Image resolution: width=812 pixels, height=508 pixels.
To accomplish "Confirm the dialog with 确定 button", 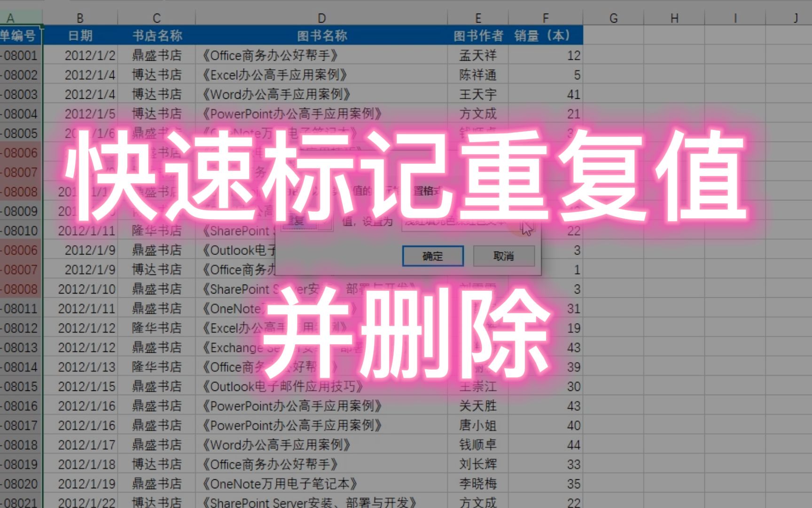I will [433, 256].
